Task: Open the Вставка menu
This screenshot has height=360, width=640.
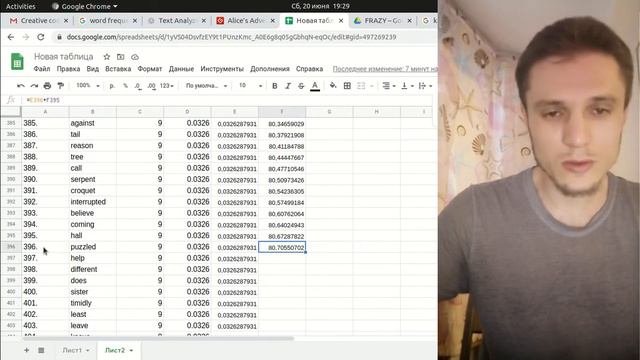Action: click(118, 69)
